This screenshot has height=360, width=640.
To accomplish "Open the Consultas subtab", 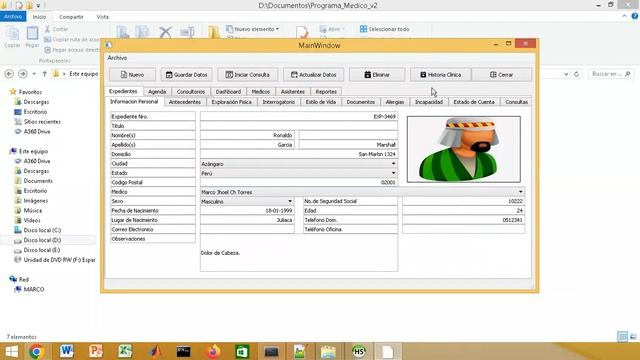I will coord(516,102).
